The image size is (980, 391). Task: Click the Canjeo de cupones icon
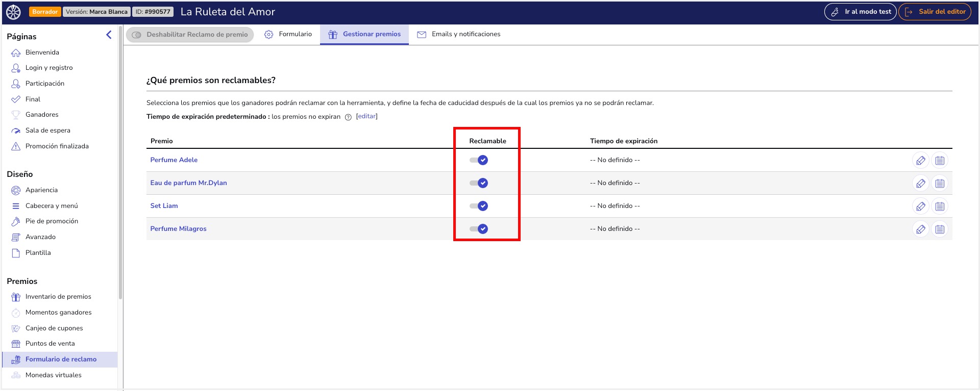16,328
